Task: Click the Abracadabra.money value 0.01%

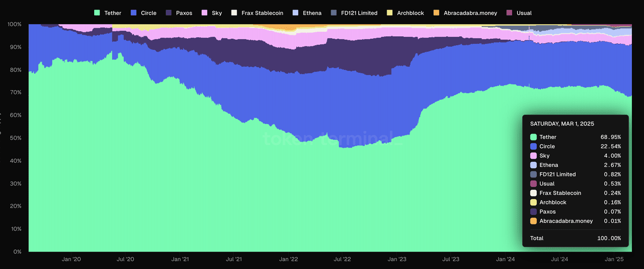Action: click(612, 221)
